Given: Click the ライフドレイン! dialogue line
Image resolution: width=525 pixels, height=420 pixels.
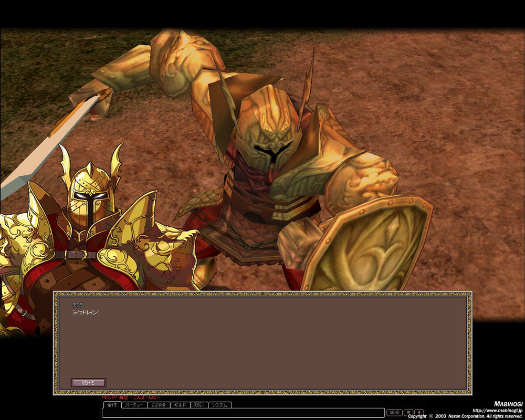Looking at the screenshot, I should coord(86,312).
